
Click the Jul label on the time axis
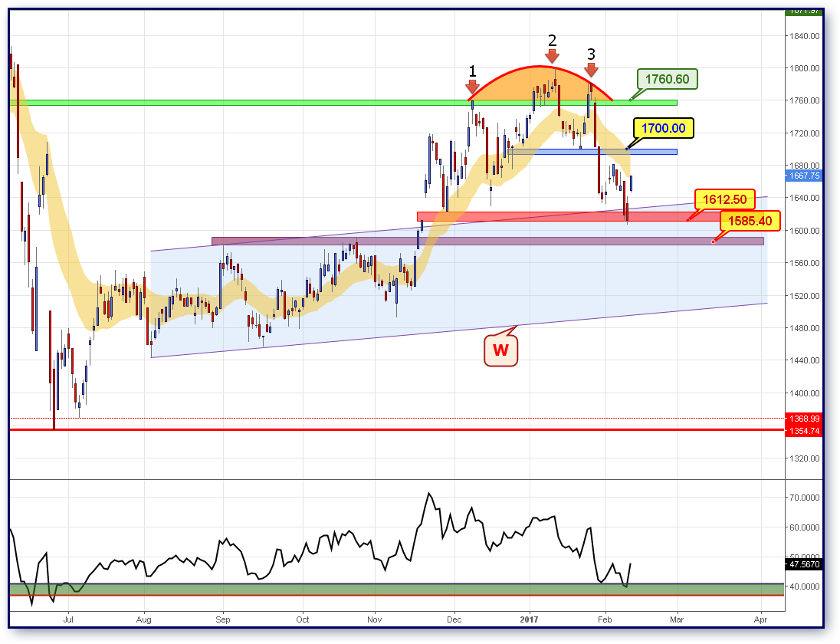tap(68, 619)
